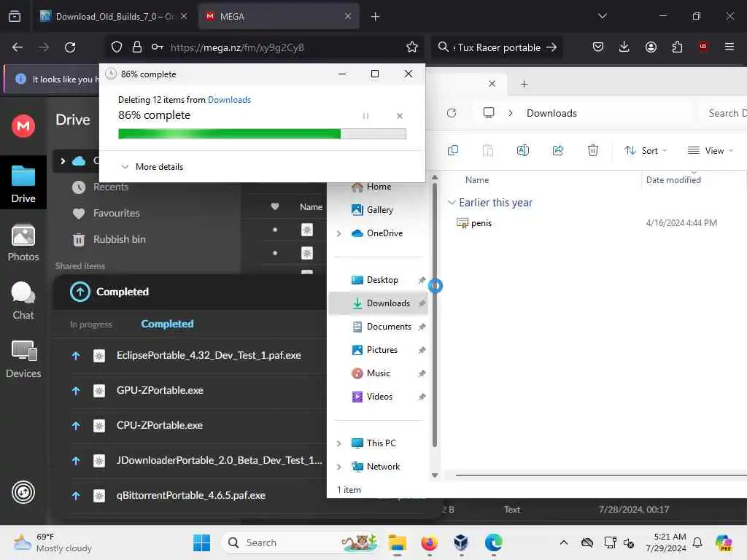Add a new File Explorer tab

[524, 84]
